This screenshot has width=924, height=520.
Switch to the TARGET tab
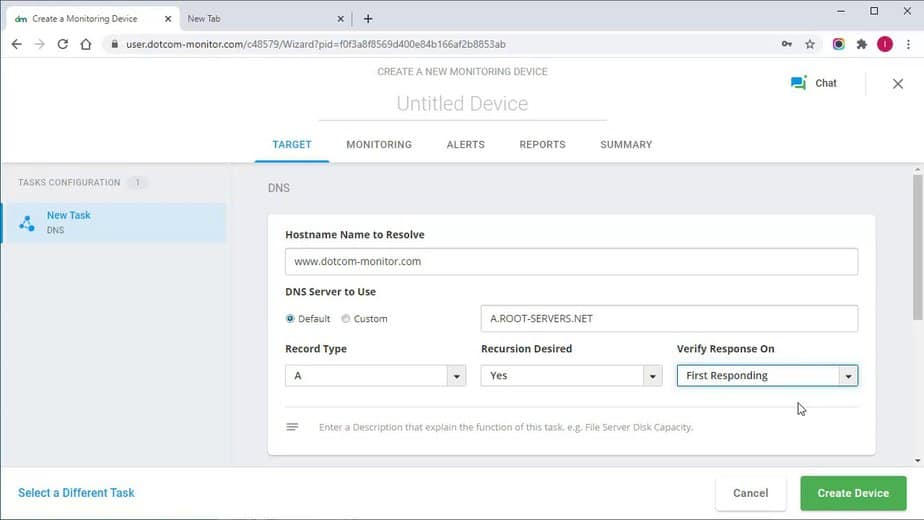pyautogui.click(x=292, y=144)
